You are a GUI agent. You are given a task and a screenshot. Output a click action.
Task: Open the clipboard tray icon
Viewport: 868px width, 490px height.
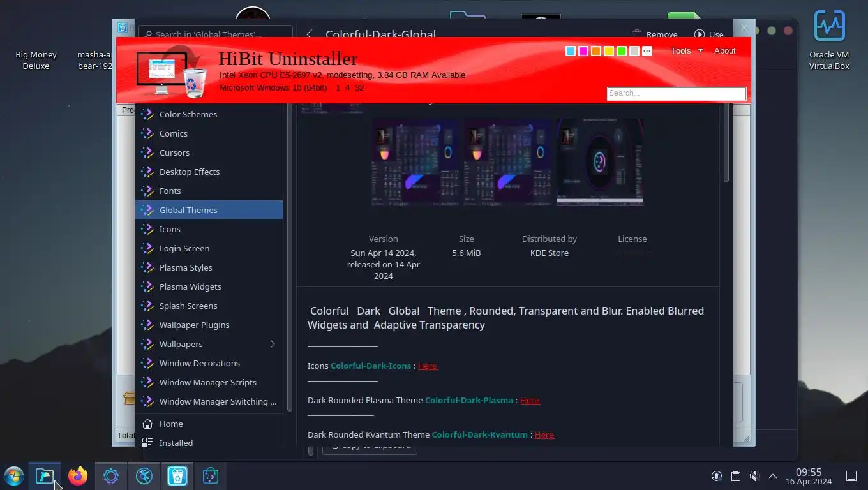736,476
